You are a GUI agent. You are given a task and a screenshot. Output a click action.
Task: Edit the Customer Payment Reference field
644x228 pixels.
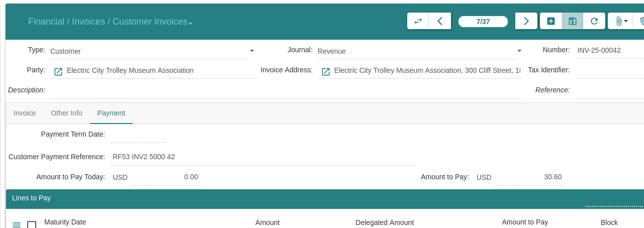click(263, 157)
